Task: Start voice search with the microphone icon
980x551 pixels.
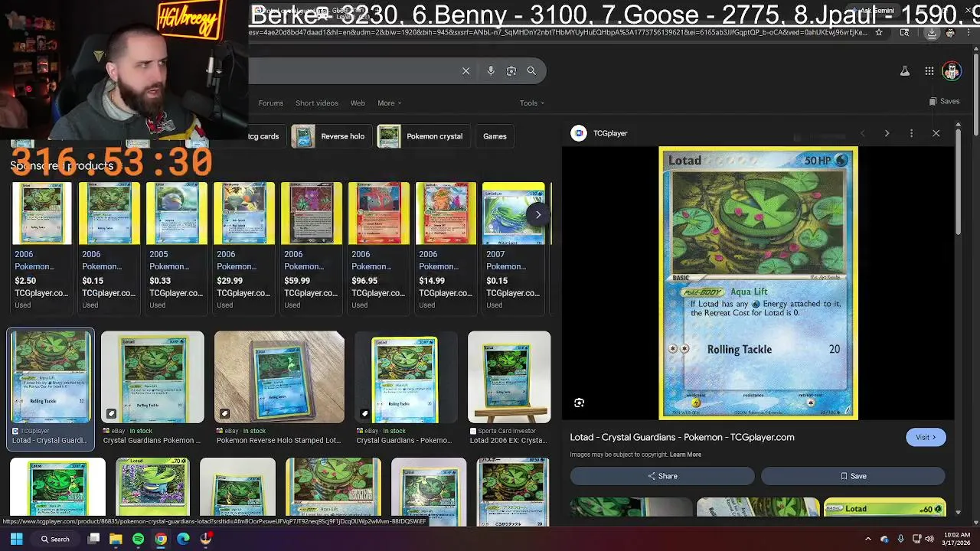Action: click(x=491, y=71)
